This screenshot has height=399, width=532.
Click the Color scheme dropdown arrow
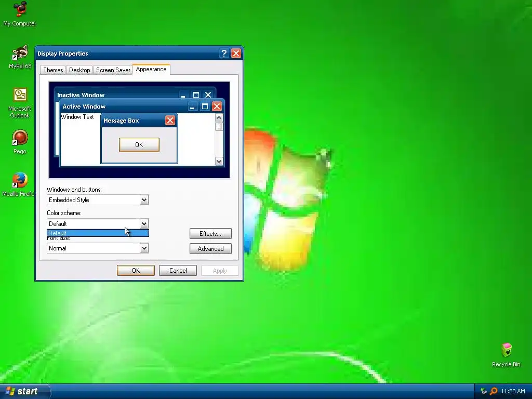(x=144, y=223)
